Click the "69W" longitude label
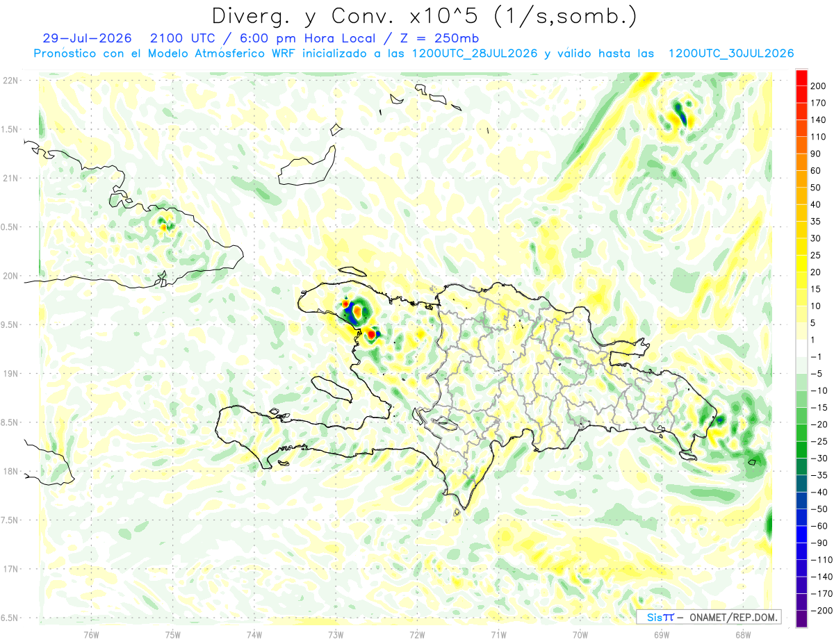This screenshot has width=834, height=644. point(661,635)
